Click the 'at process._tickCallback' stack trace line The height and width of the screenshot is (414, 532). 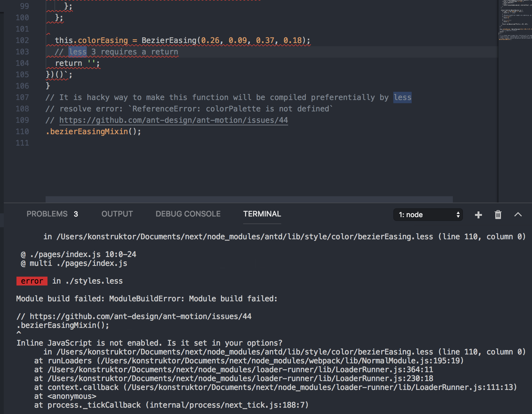pos(171,405)
